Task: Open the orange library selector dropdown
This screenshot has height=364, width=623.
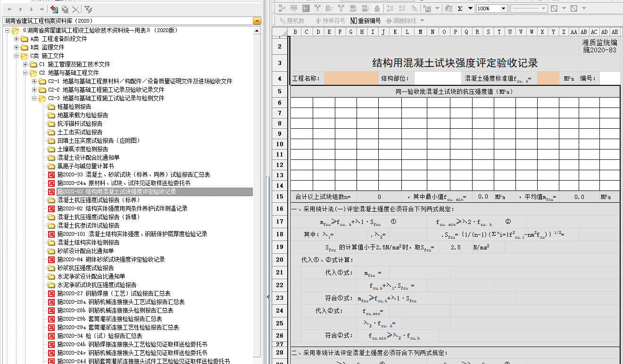Action: click(x=257, y=21)
